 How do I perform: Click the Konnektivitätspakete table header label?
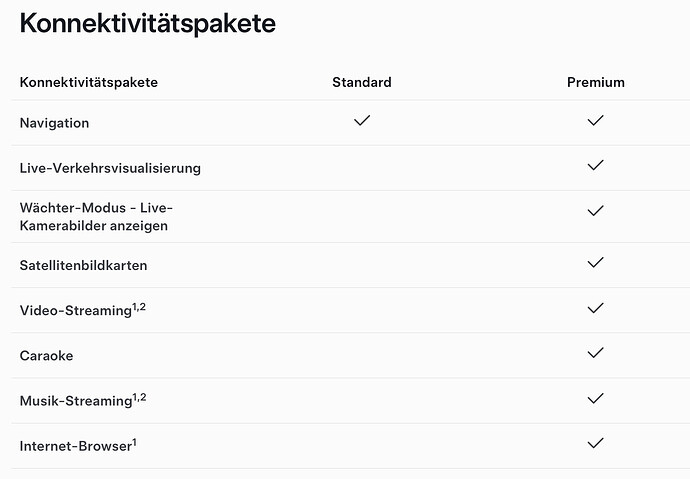point(89,82)
